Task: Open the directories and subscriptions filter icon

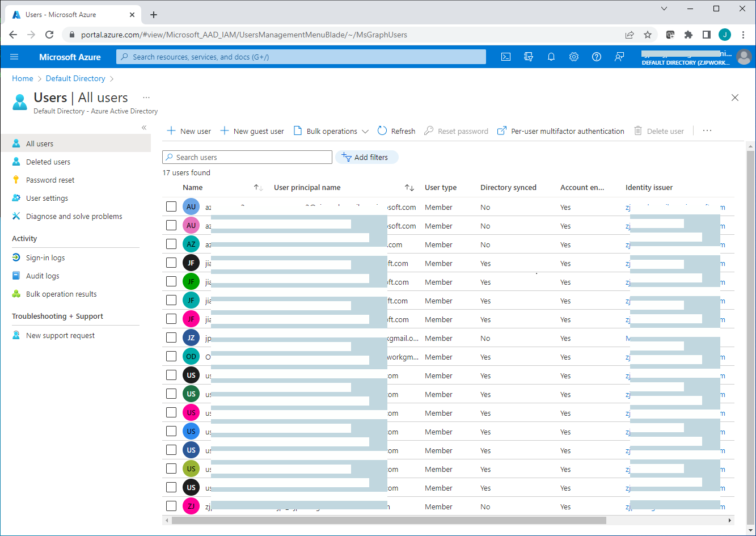Action: coord(529,57)
